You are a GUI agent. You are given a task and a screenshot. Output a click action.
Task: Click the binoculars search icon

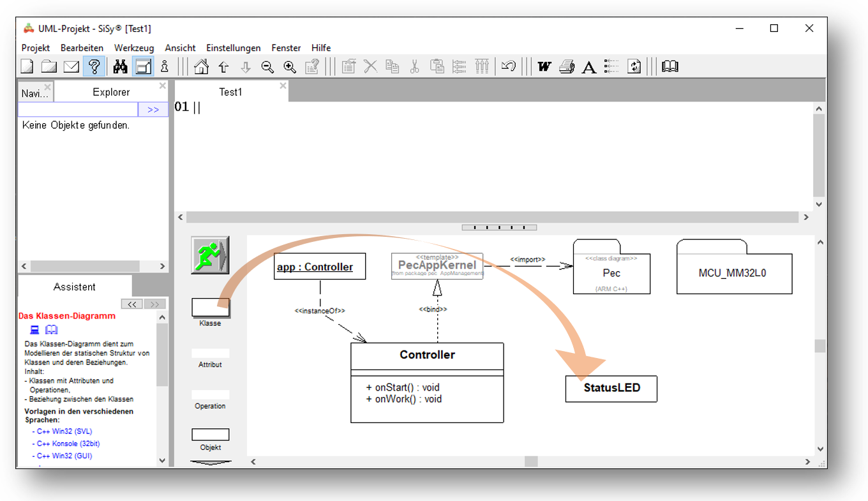(120, 66)
